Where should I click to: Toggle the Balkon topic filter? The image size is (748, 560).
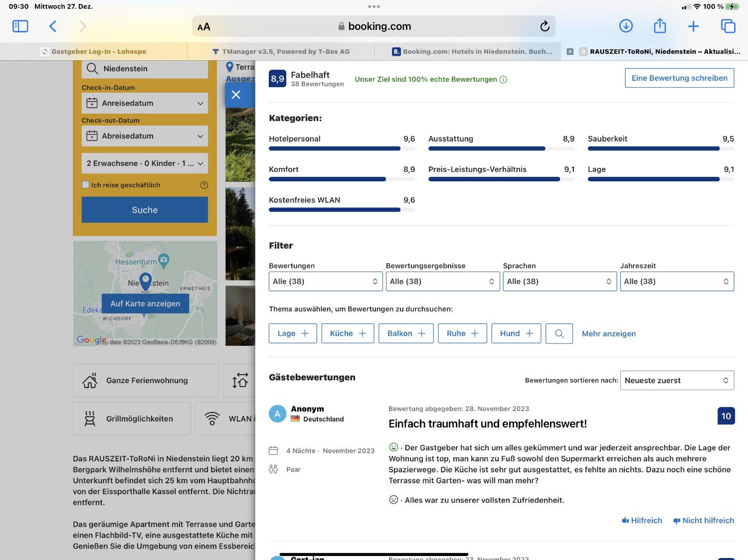pyautogui.click(x=406, y=333)
